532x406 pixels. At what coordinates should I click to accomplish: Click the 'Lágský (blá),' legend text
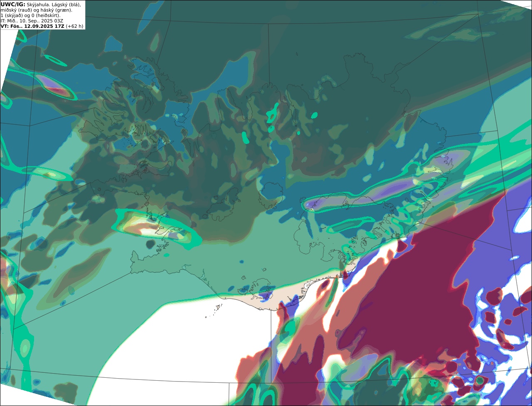[66, 4]
